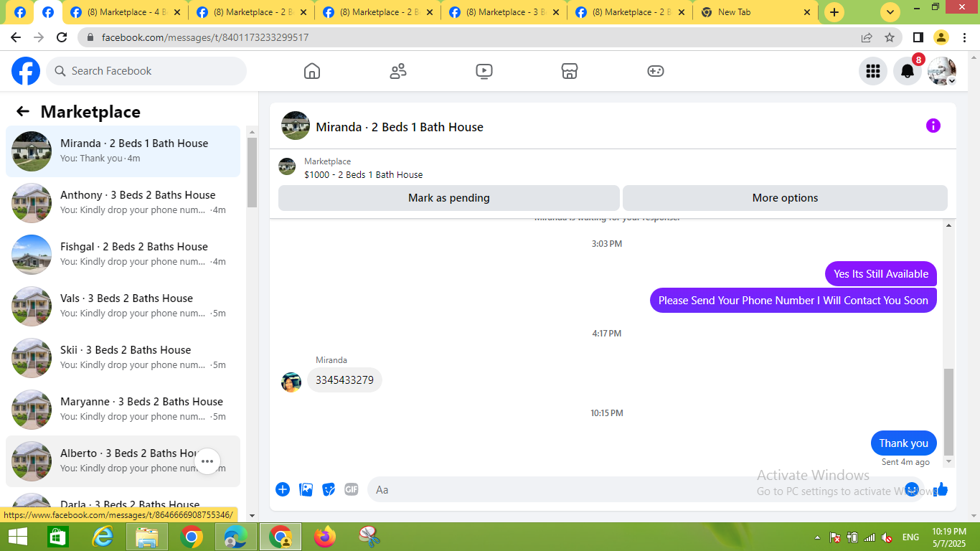Open Miranda 2 Beds 1 Bath conversation
The width and height of the screenshot is (980, 551).
pos(123,151)
